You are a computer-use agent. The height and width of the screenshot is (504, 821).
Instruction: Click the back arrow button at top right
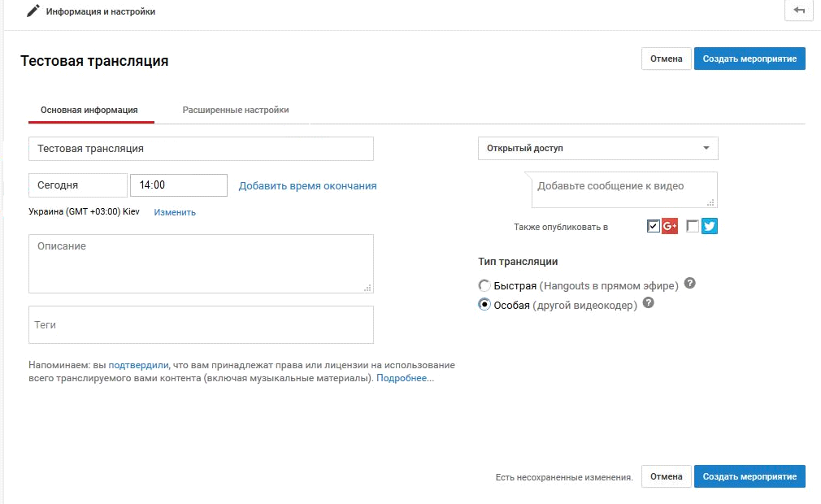point(798,10)
